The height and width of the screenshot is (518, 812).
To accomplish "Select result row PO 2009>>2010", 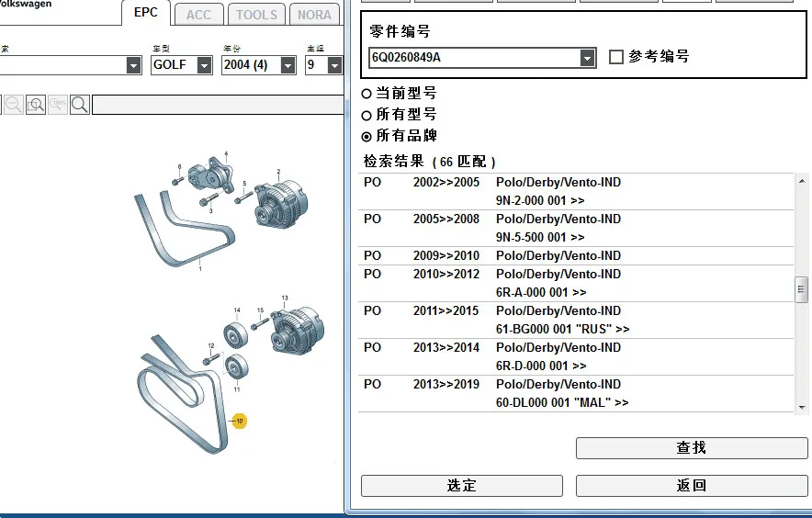I will coord(576,256).
